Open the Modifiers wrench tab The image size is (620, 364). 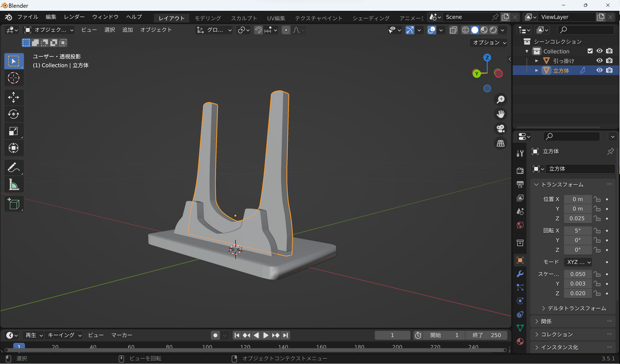tap(520, 274)
